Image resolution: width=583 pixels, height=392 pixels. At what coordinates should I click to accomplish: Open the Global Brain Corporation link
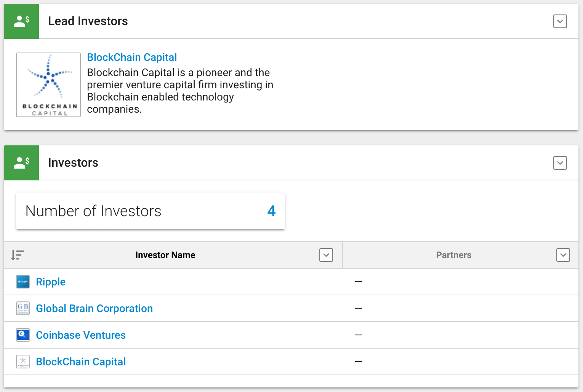pos(94,308)
